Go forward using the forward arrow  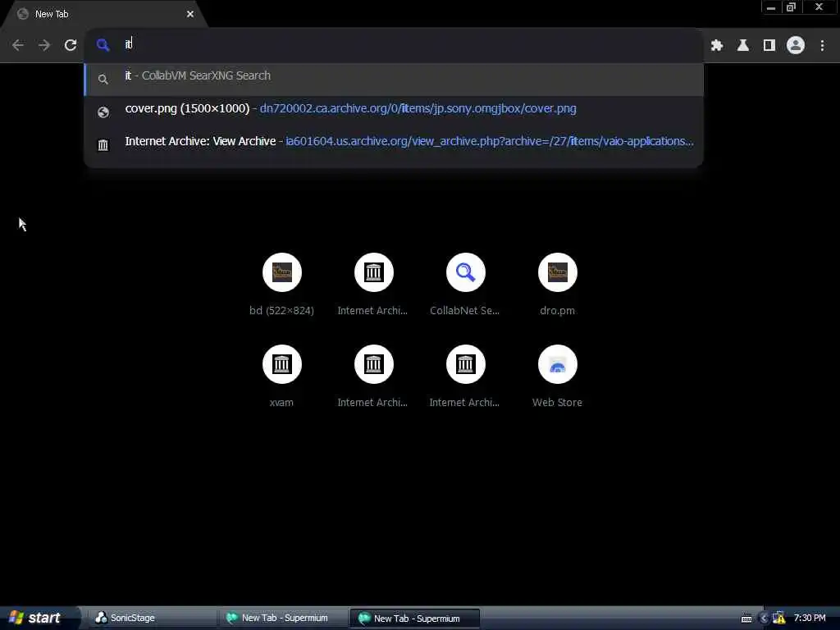[44, 45]
